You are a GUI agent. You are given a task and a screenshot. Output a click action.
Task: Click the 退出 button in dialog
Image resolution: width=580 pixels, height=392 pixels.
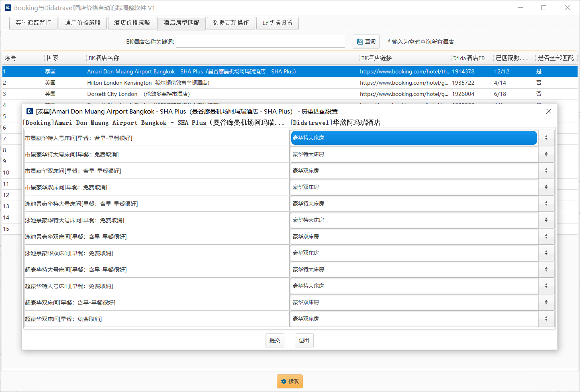[304, 340]
